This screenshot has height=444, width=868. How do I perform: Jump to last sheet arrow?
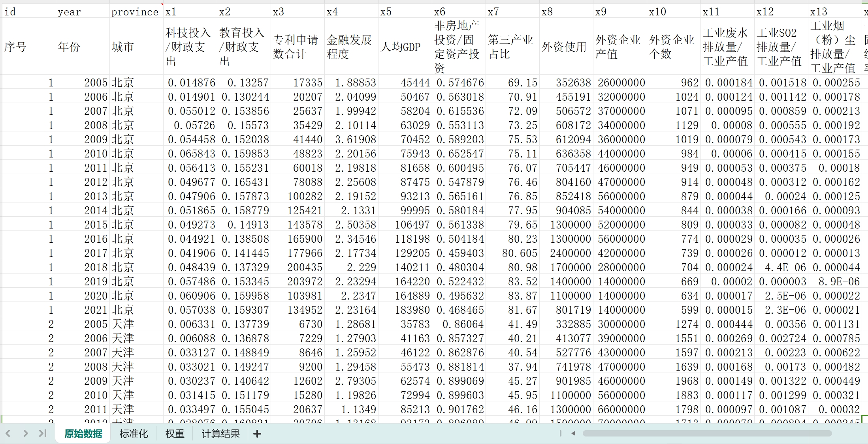coord(43,433)
